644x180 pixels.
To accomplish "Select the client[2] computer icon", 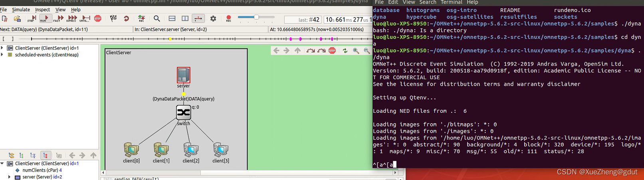I will (x=191, y=150).
